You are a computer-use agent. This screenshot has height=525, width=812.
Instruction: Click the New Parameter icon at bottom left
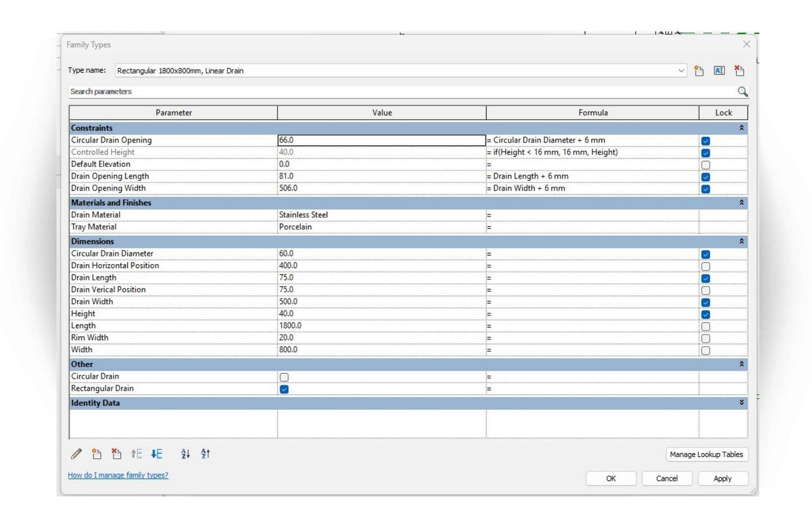pyautogui.click(x=97, y=454)
